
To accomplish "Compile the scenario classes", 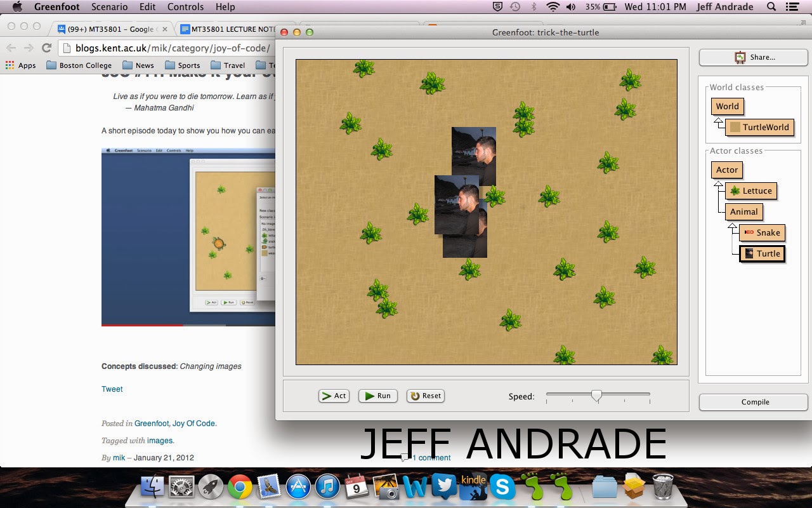I will [x=754, y=402].
